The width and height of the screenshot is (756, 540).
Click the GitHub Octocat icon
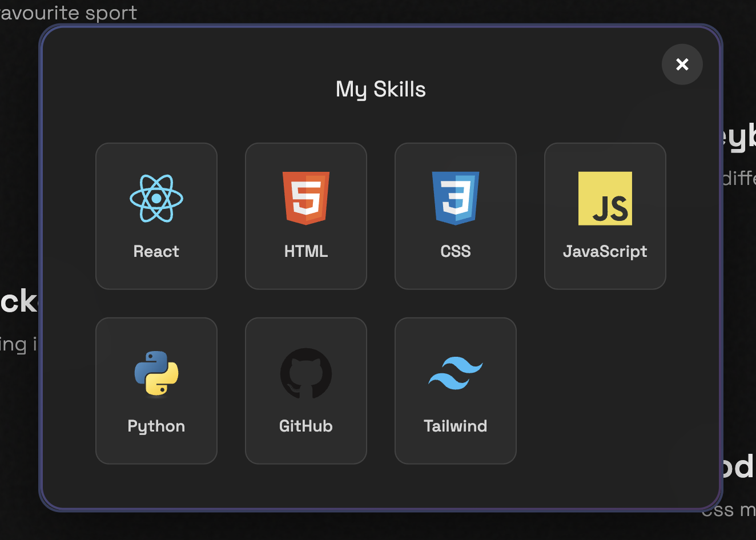306,373
